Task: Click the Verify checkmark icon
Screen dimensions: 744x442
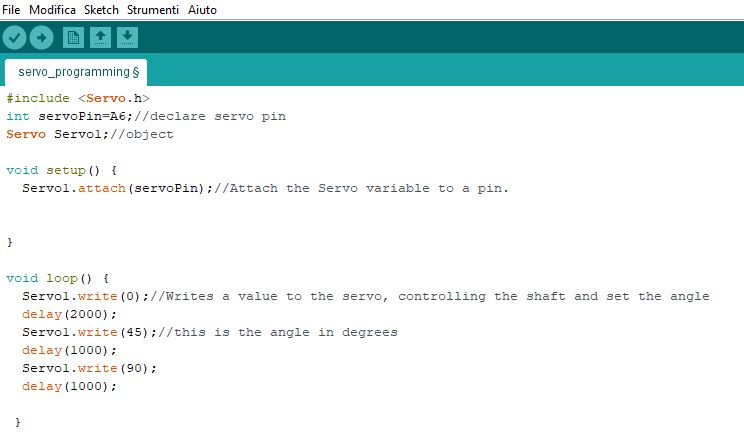Action: (14, 37)
